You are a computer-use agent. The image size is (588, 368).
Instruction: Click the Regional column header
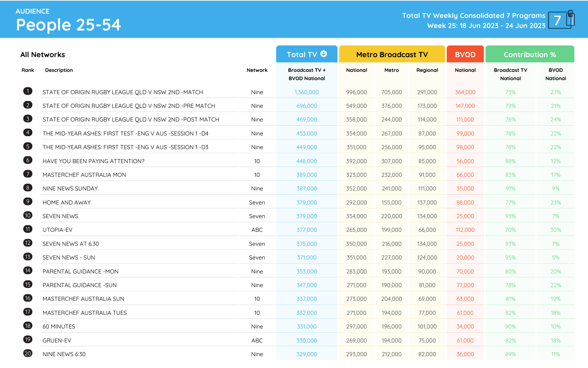tap(427, 70)
